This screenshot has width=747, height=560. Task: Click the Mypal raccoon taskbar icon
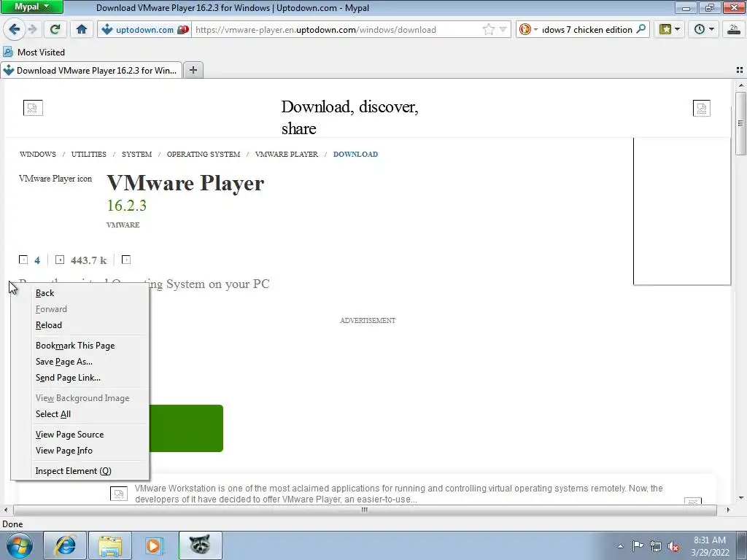click(200, 545)
